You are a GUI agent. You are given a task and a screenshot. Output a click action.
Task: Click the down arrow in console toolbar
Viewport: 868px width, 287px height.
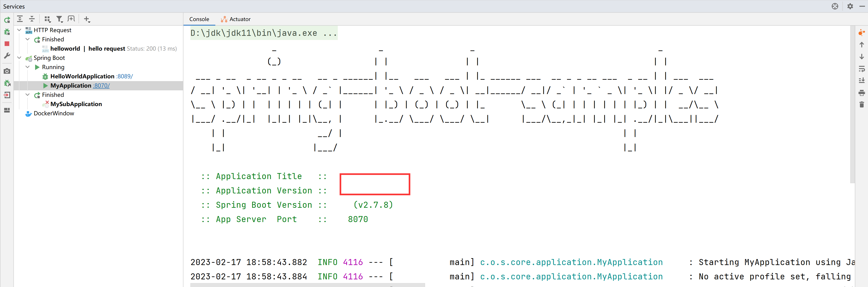tap(862, 57)
